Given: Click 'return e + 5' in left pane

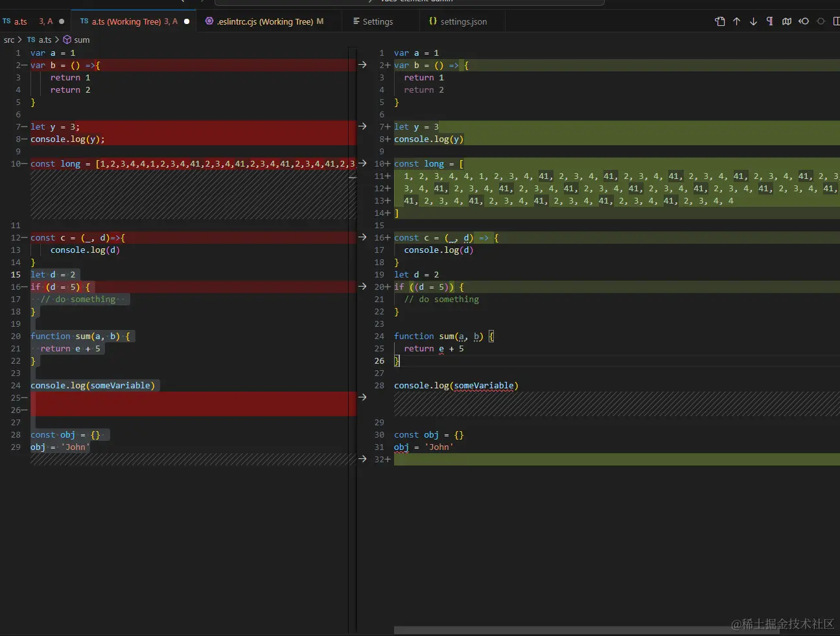Looking at the screenshot, I should [70, 348].
